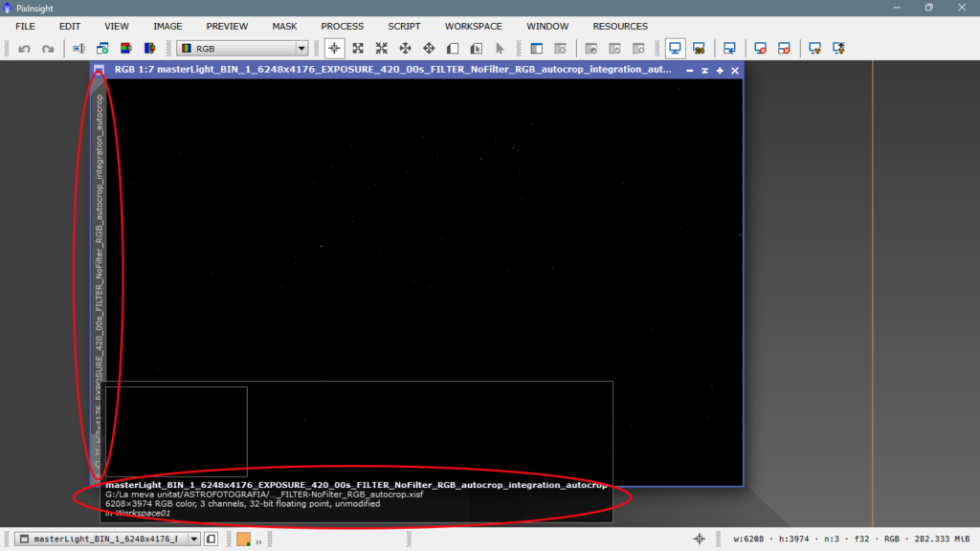This screenshot has width=980, height=551.
Task: Open the RESOURCES menu
Action: pyautogui.click(x=620, y=26)
